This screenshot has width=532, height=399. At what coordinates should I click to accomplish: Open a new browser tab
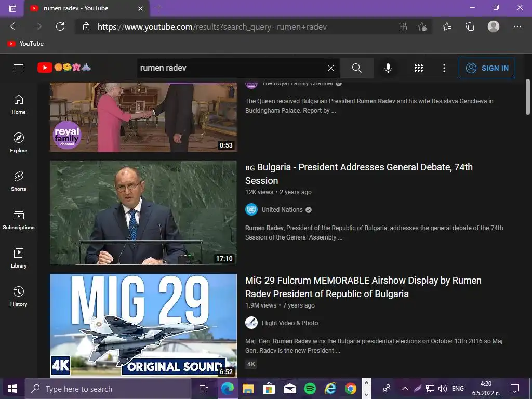(x=158, y=8)
